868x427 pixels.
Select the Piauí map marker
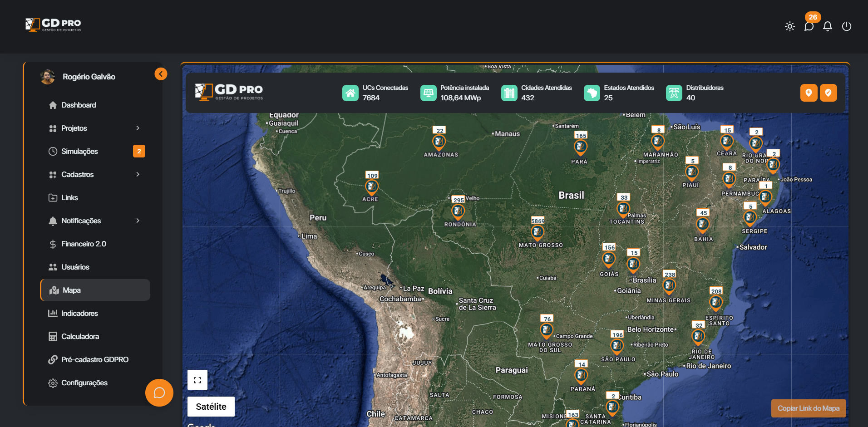[692, 172]
